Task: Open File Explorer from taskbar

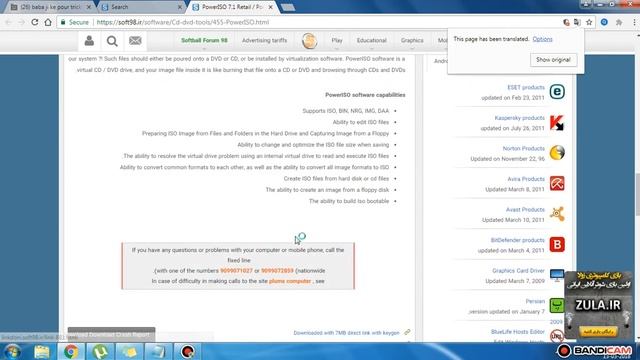Action: (x=42, y=351)
